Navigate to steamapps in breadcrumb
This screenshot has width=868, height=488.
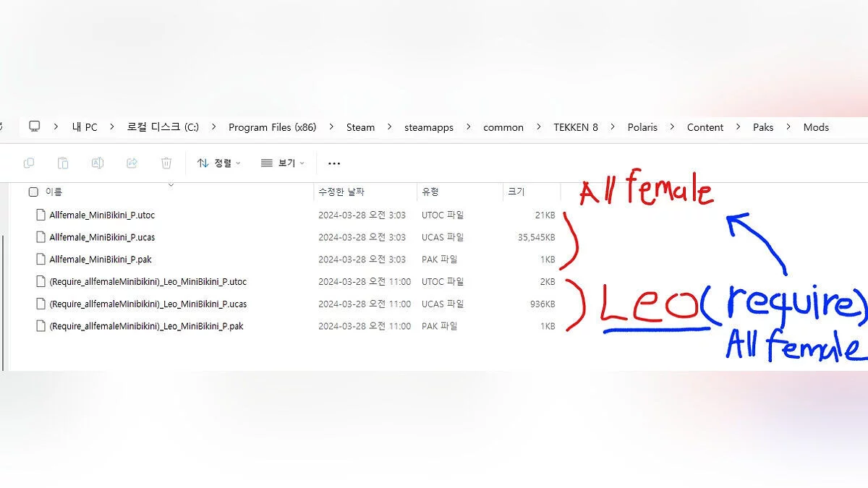(429, 127)
